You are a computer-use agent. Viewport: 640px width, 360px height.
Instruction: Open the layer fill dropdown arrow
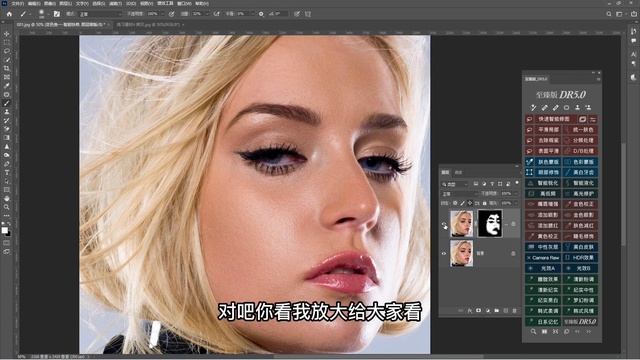tap(516, 203)
